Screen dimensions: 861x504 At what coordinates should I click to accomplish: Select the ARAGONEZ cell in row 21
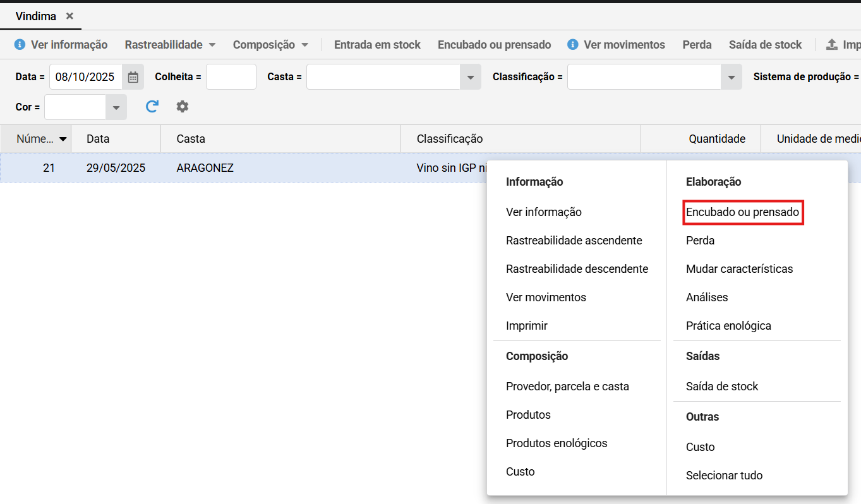click(x=281, y=168)
